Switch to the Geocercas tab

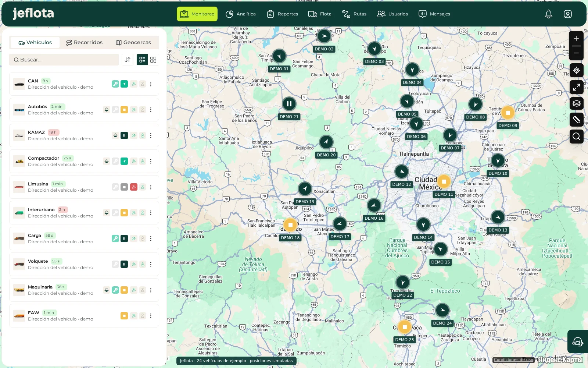[133, 42]
